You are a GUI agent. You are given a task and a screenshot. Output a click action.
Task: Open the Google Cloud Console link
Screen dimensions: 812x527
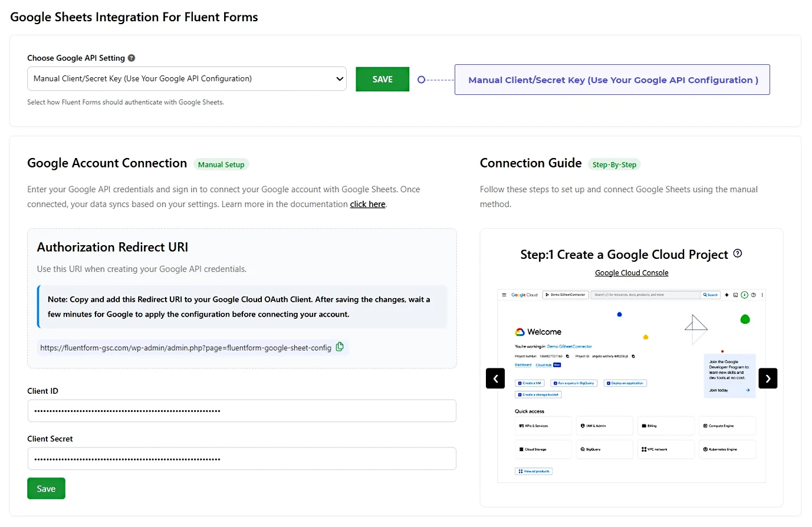tap(632, 273)
